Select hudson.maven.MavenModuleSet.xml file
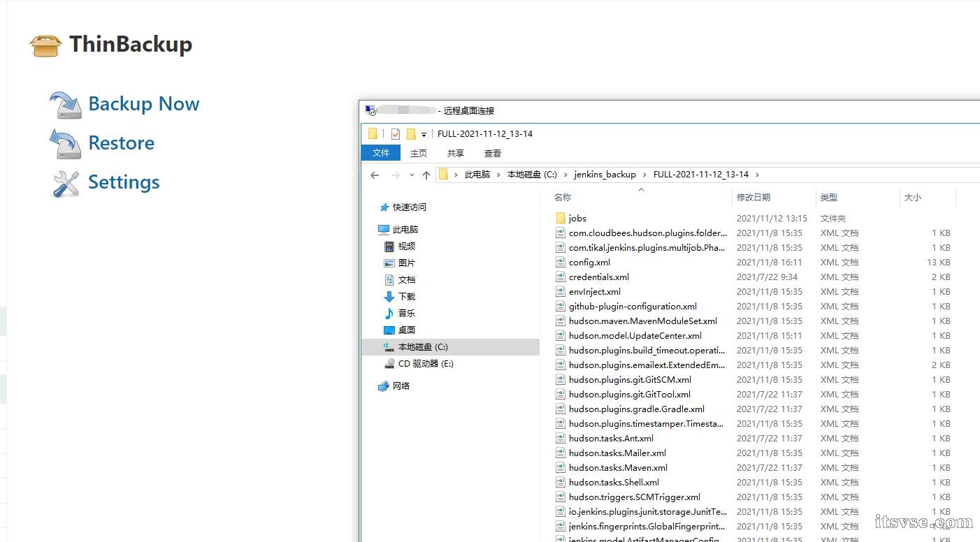 (643, 321)
